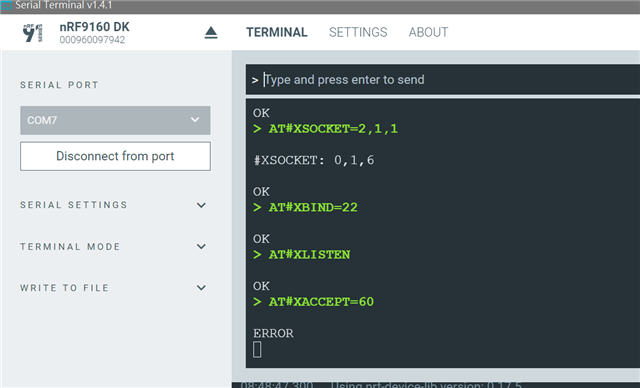Click the ERROR response text
Image resolution: width=640 pixels, height=388 pixels.
273,333
